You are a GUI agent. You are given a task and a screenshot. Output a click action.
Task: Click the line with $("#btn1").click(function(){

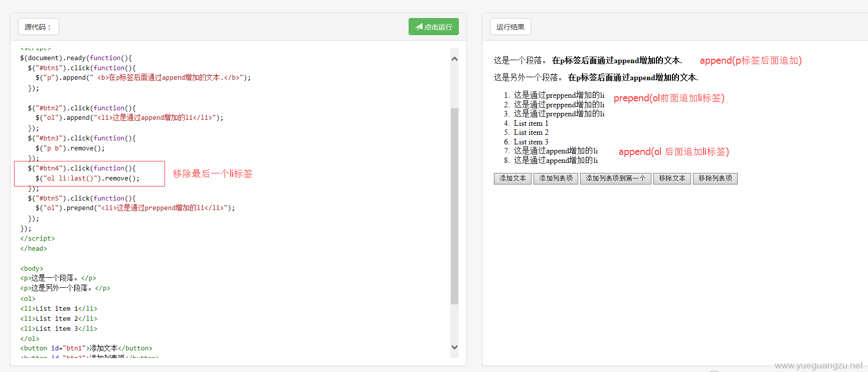coord(82,68)
